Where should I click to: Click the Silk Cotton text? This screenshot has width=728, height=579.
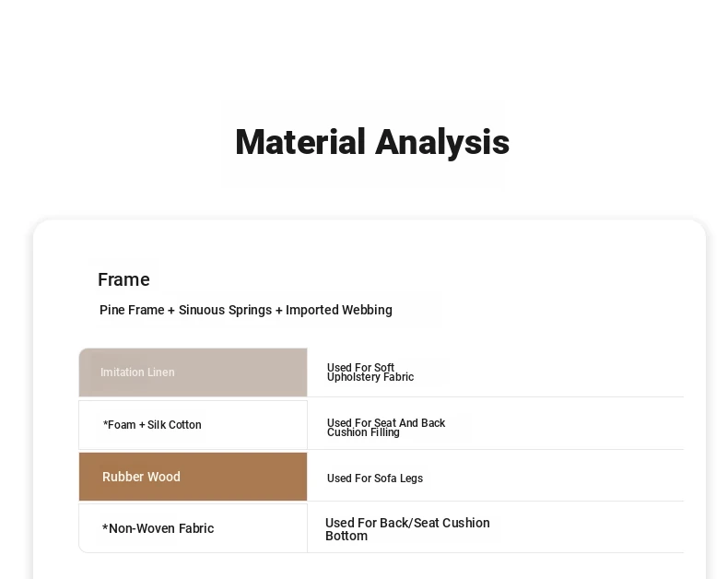174,425
